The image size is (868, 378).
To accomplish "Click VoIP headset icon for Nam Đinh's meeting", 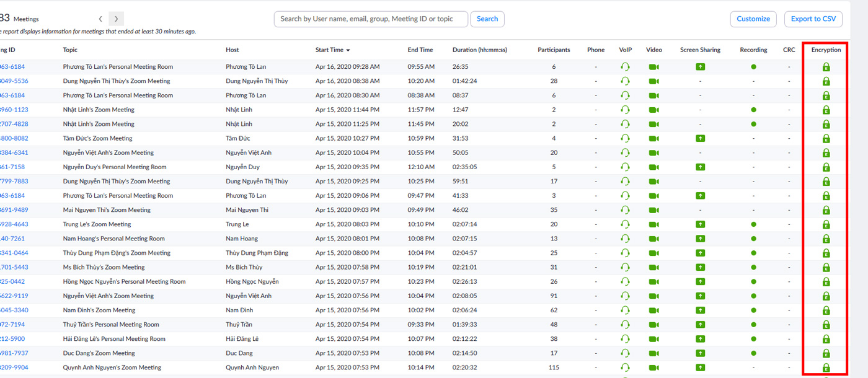I will [x=625, y=310].
